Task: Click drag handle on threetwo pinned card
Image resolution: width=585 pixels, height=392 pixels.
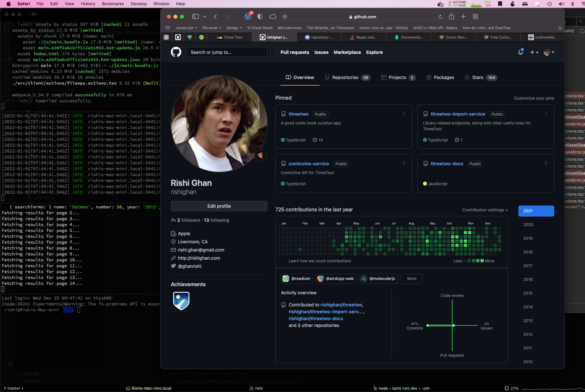Action: point(404,114)
